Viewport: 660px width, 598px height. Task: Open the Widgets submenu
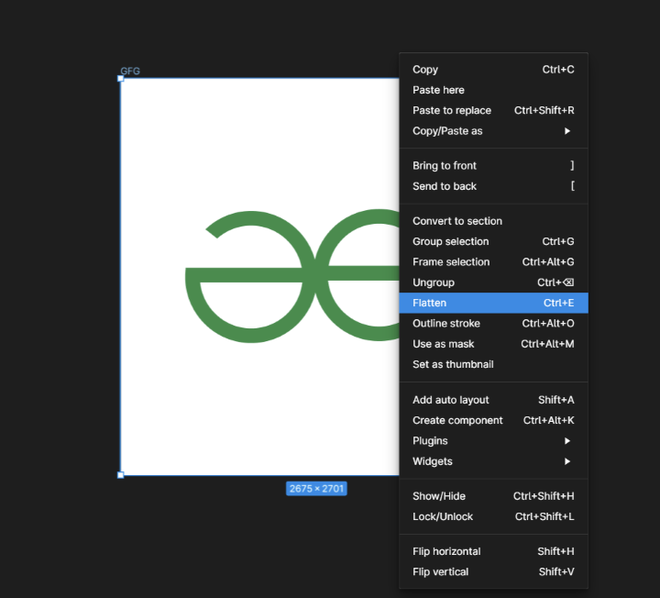pyautogui.click(x=493, y=461)
